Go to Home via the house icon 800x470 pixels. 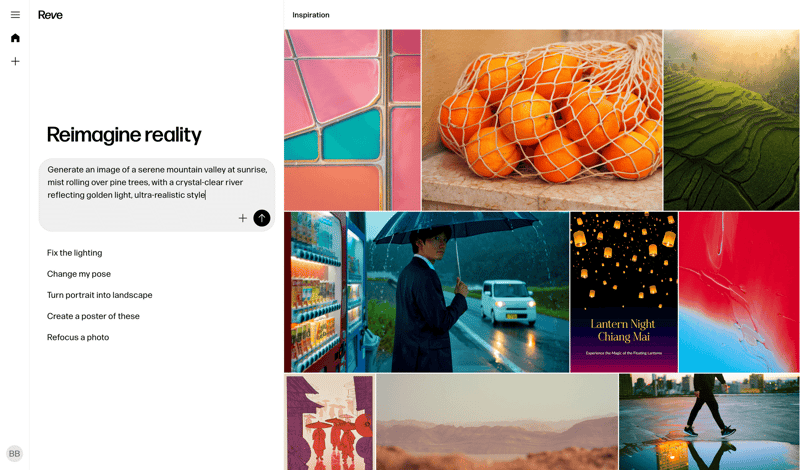[x=15, y=38]
